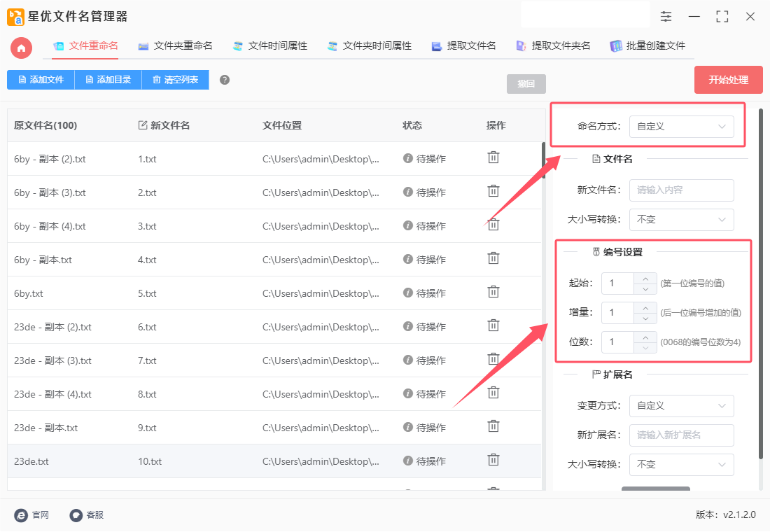Click the 起始 number input box
The image size is (770, 532).
618,283
